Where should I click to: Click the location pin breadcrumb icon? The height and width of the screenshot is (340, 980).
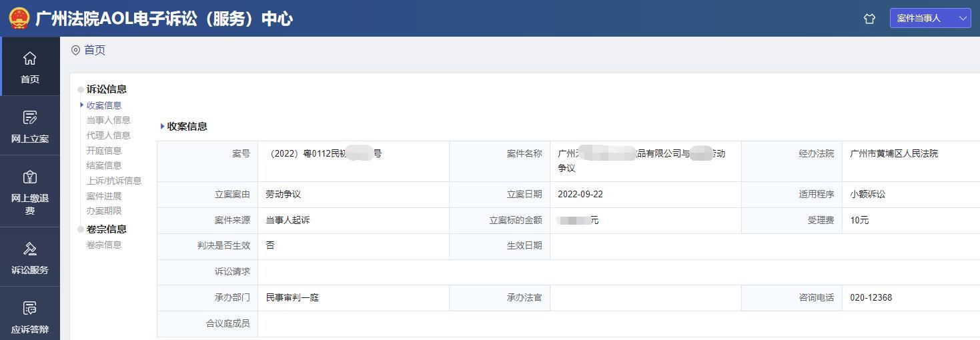coord(75,50)
